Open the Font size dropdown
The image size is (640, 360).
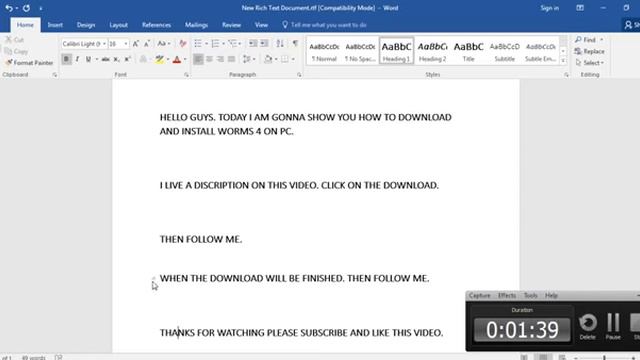tap(126, 44)
